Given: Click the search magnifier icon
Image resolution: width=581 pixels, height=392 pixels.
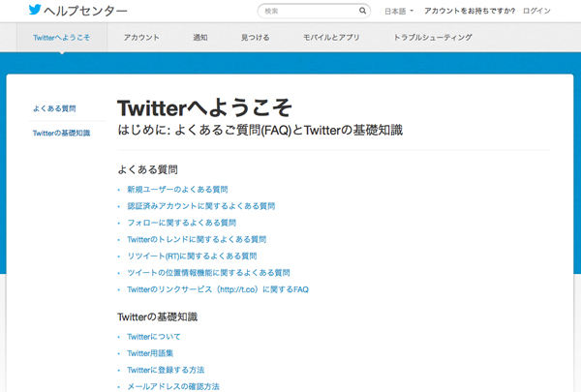Looking at the screenshot, I should pos(363,12).
